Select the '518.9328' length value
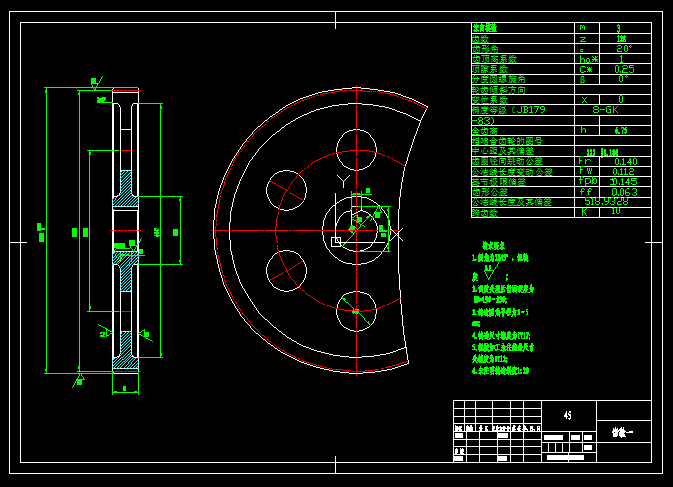Screen dimensions: 673x487 click(606, 201)
